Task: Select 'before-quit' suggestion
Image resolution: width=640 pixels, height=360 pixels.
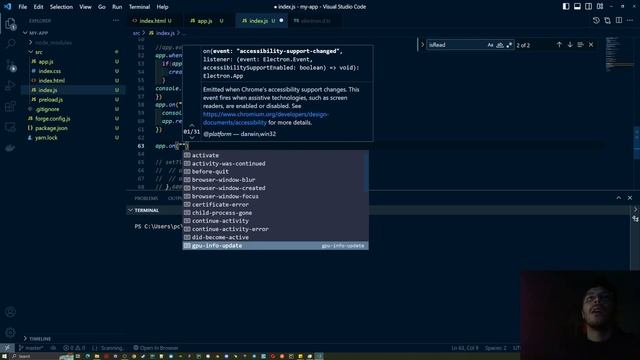Action: coord(276,171)
